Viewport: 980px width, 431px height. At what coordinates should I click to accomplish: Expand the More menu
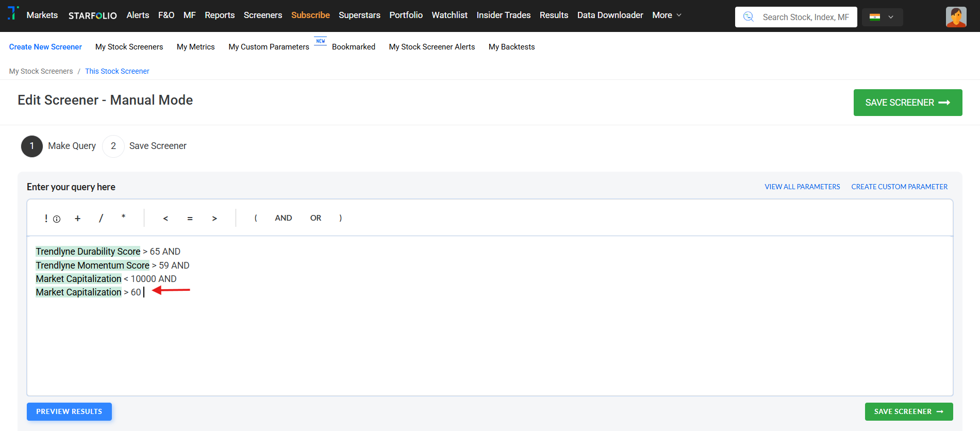(667, 15)
